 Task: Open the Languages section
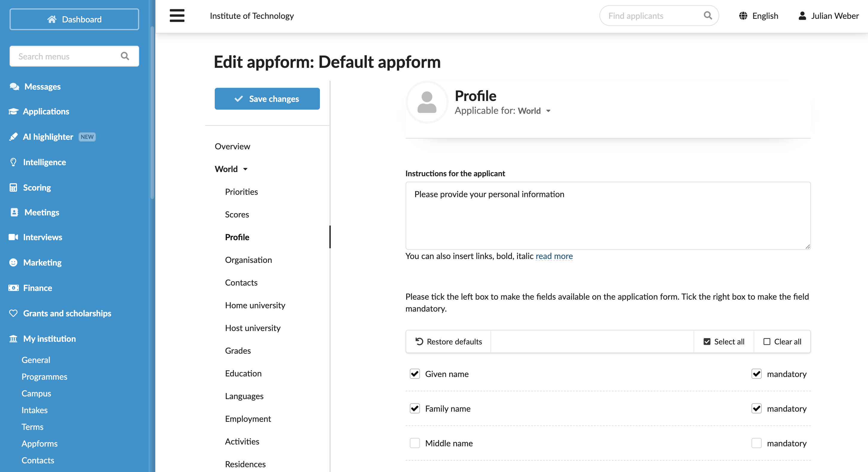(x=244, y=396)
